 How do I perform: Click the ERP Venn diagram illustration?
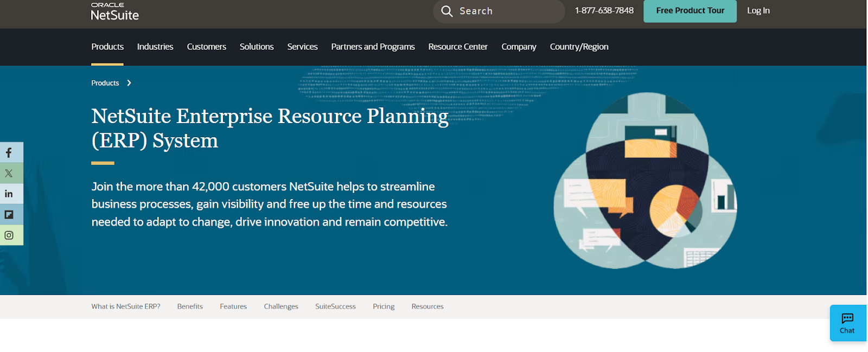coord(645,181)
